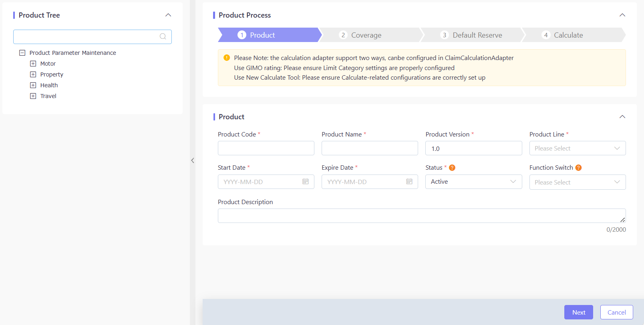This screenshot has width=644, height=325.
Task: Collapse the Product Tree panel
Action: point(168,15)
